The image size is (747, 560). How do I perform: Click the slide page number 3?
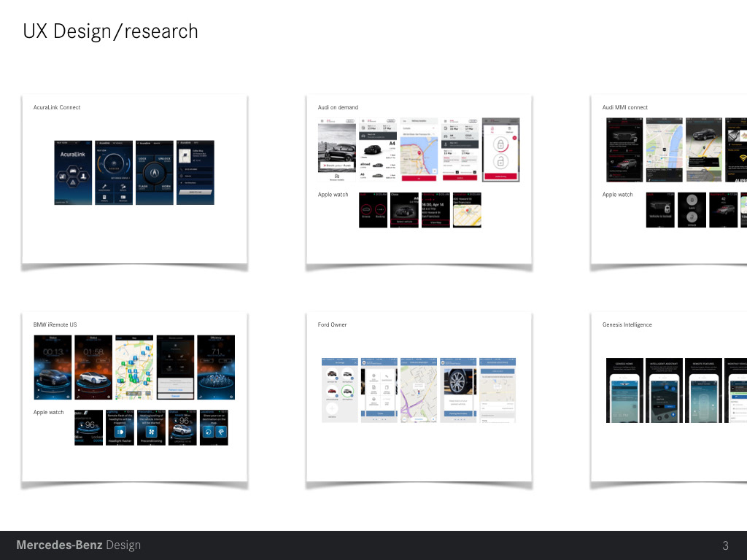click(x=725, y=545)
